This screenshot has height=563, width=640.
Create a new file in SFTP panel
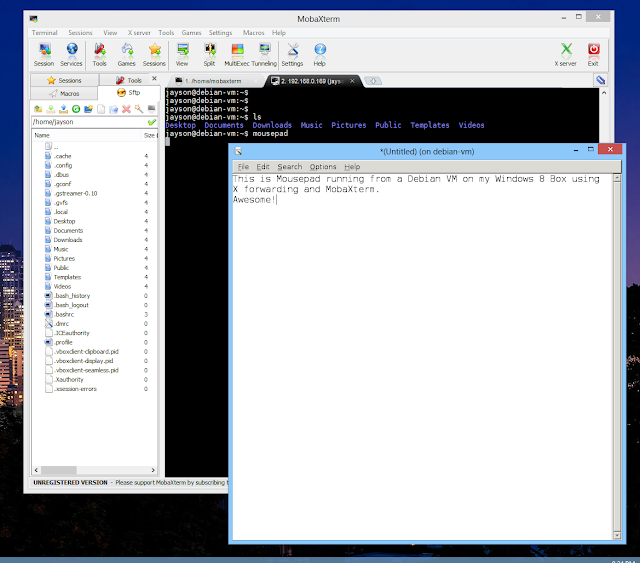101,109
